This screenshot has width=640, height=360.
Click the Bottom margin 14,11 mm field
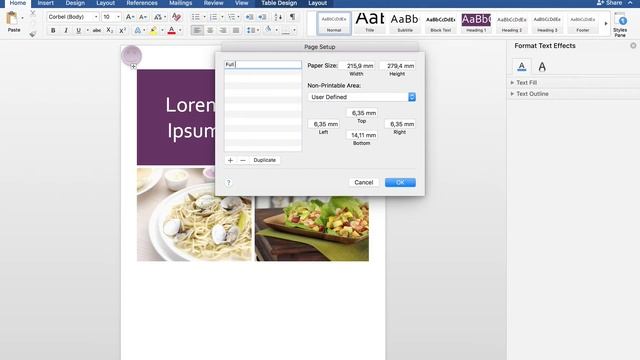363,135
